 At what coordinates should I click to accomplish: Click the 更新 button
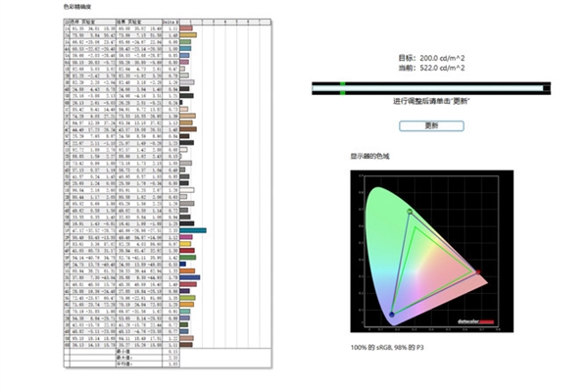(431, 125)
